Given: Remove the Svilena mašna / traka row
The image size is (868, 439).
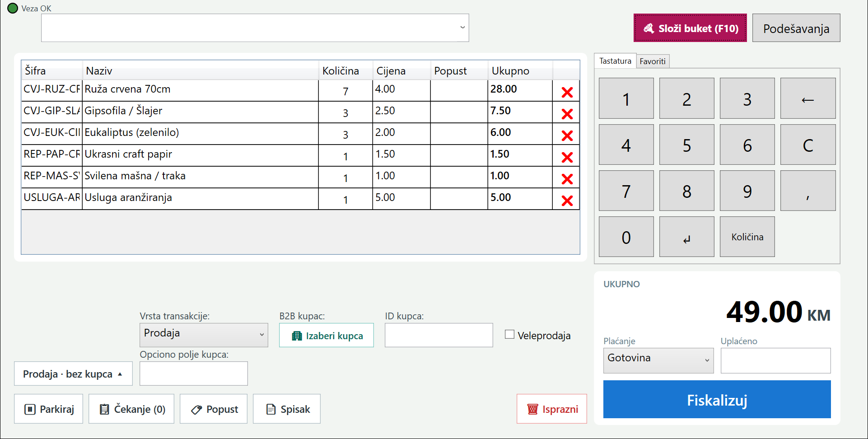Looking at the screenshot, I should [567, 179].
